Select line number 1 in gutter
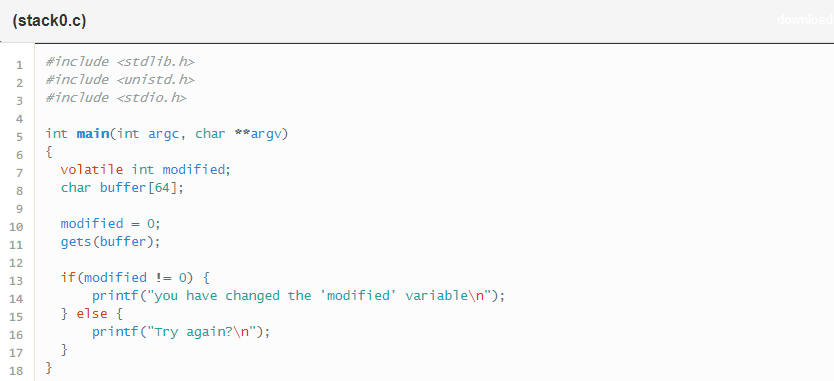Screen dimensions: 834x381 (19, 65)
